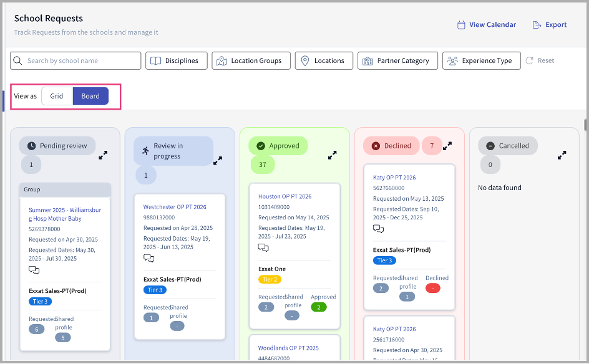The height and width of the screenshot is (364, 589).
Task: Click yellow Tier 2 tag on Houston card
Action: click(x=270, y=279)
